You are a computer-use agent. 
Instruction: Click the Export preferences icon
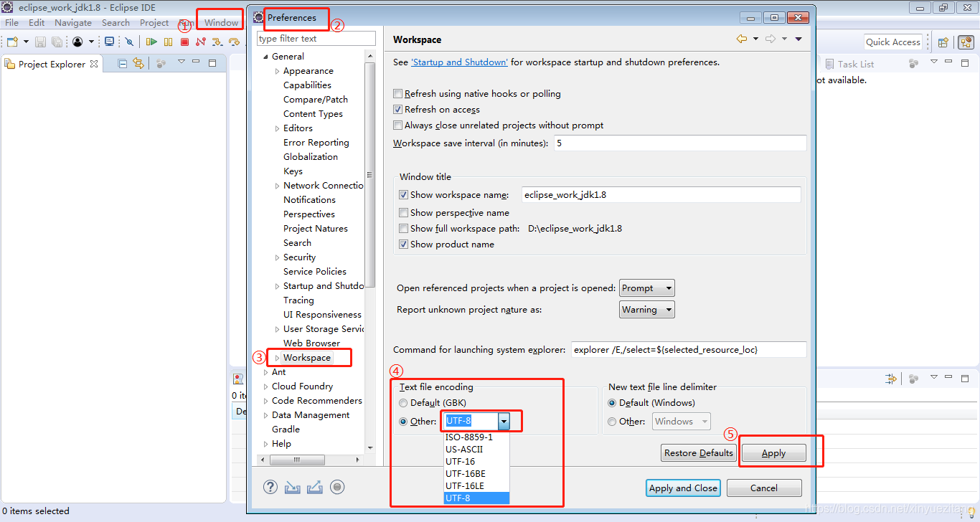click(314, 487)
